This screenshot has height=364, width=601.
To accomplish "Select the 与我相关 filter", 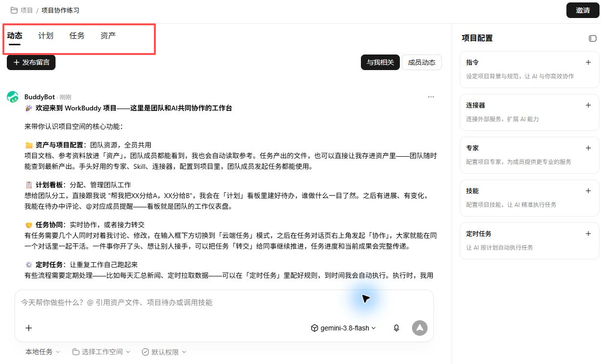I will point(380,62).
